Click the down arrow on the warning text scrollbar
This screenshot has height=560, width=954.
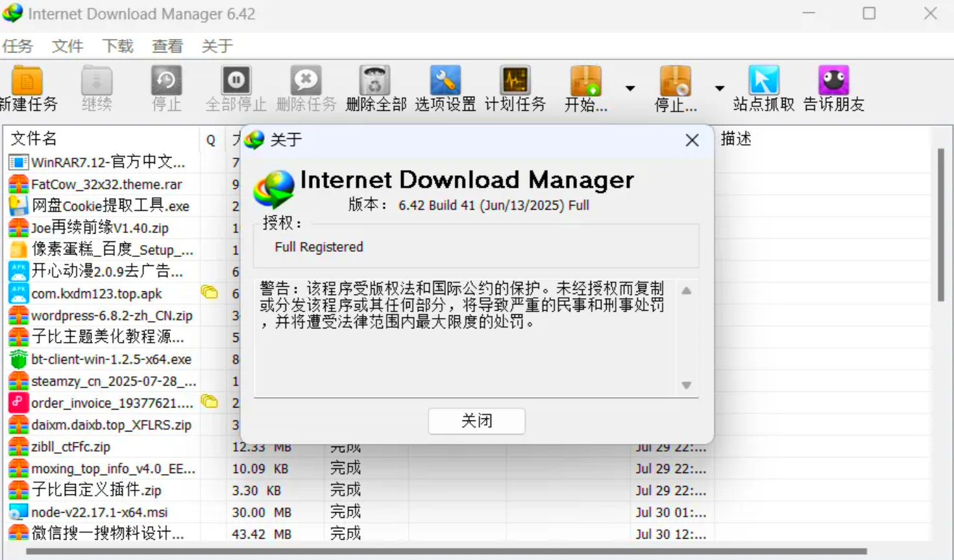686,385
